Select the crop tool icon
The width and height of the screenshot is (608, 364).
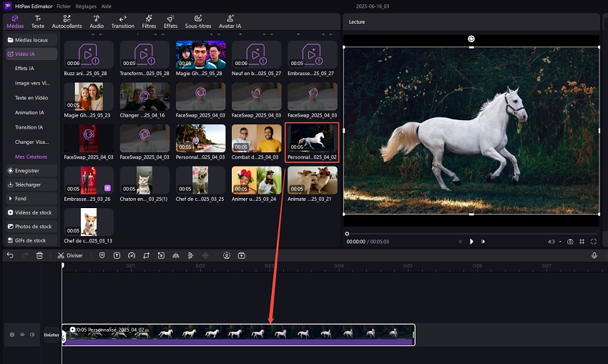(x=146, y=255)
